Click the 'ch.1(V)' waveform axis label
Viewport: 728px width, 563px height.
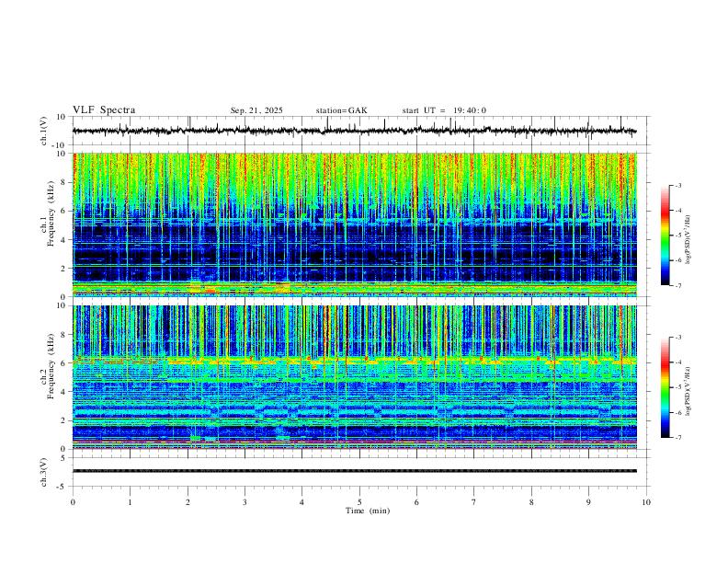[x=44, y=131]
